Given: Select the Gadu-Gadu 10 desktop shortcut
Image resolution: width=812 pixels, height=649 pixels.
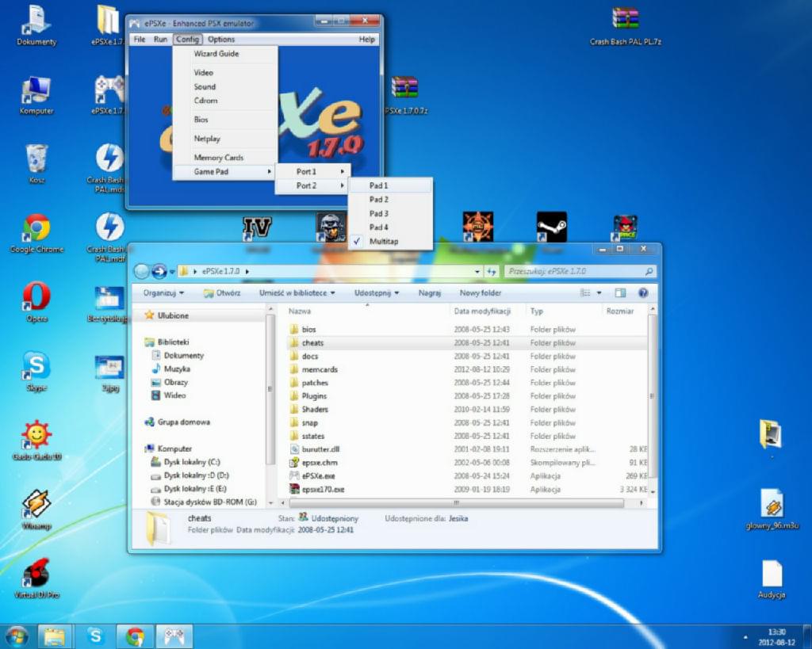Looking at the screenshot, I should pos(36,441).
